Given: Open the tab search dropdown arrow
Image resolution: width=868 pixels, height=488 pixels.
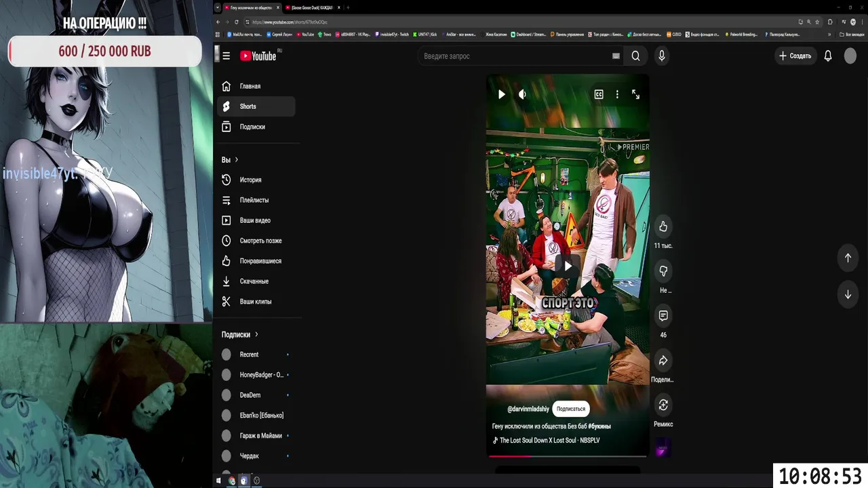Looking at the screenshot, I should (x=218, y=7).
